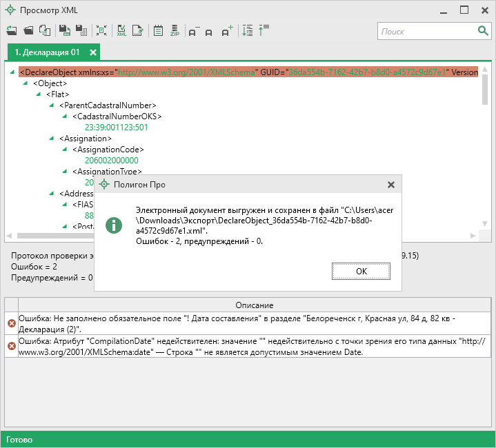Select the CompilationDate attribute error row
496x448 pixels.
[x=248, y=347]
